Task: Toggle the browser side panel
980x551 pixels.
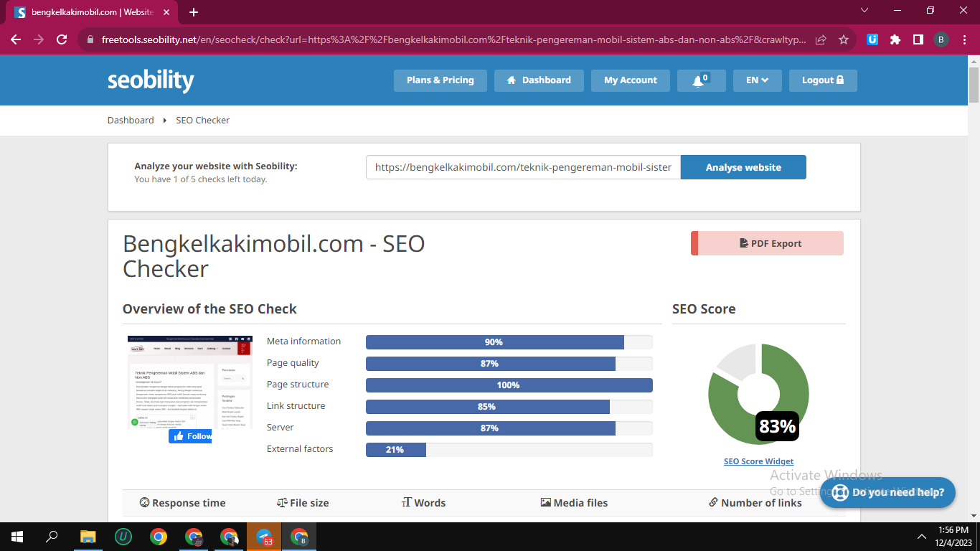Action: pos(918,40)
